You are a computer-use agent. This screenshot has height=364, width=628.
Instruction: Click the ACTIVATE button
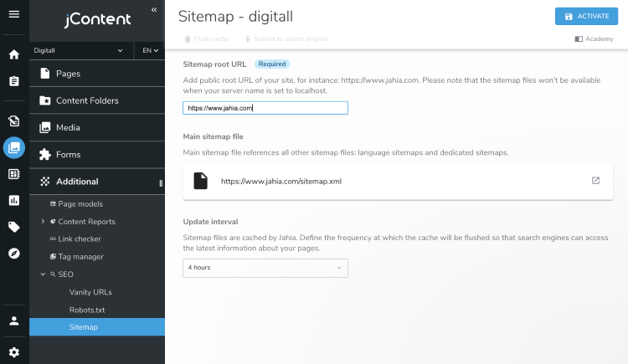pos(586,16)
